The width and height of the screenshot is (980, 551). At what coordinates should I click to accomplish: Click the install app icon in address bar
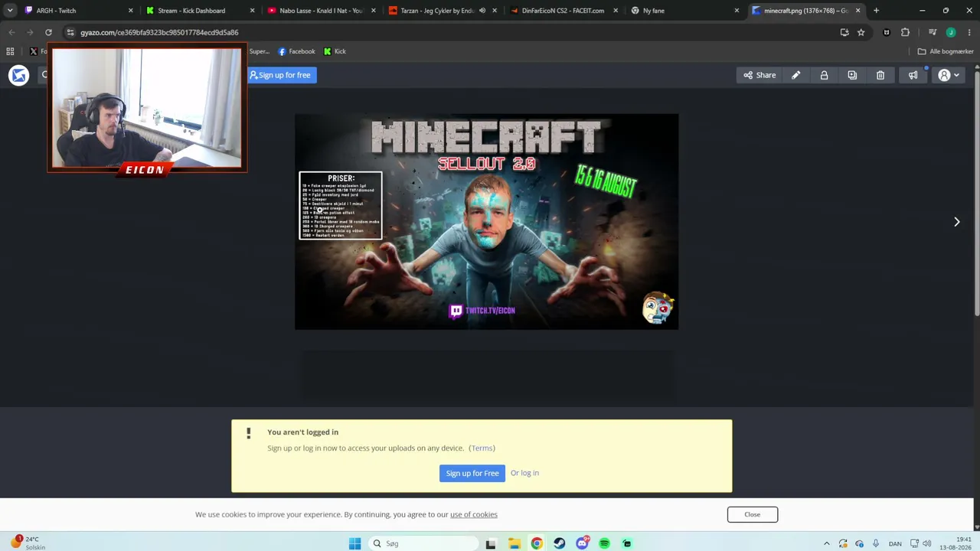(x=844, y=32)
